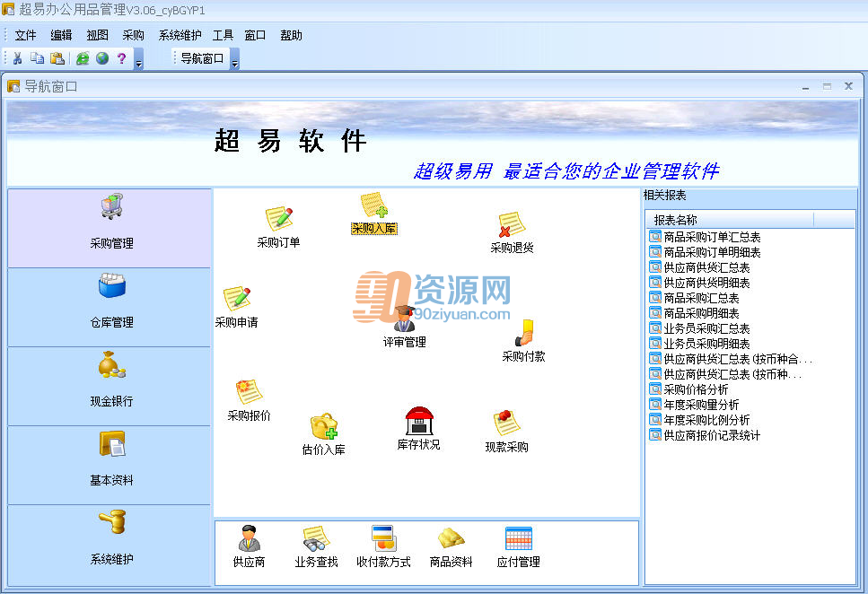The height and width of the screenshot is (594, 868).
Task: Click the purple question mark help icon
Action: click(x=122, y=58)
